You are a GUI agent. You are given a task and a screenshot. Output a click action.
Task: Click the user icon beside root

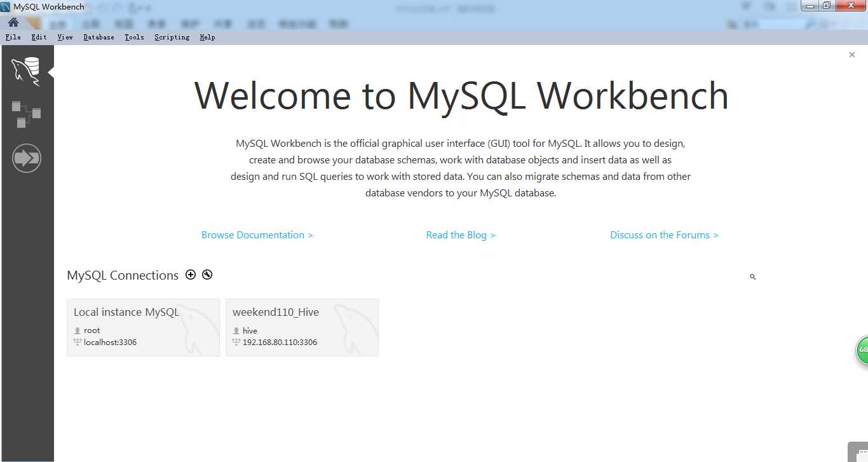(x=78, y=330)
